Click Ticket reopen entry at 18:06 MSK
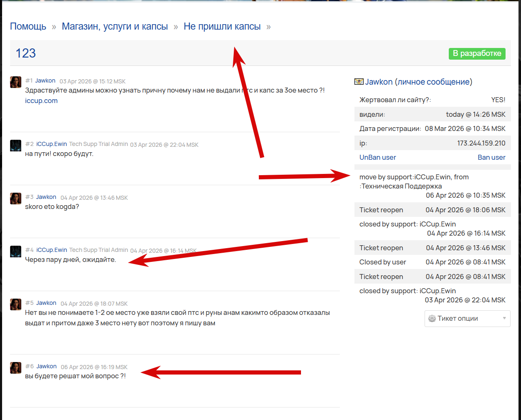This screenshot has width=521, height=420. click(x=432, y=210)
